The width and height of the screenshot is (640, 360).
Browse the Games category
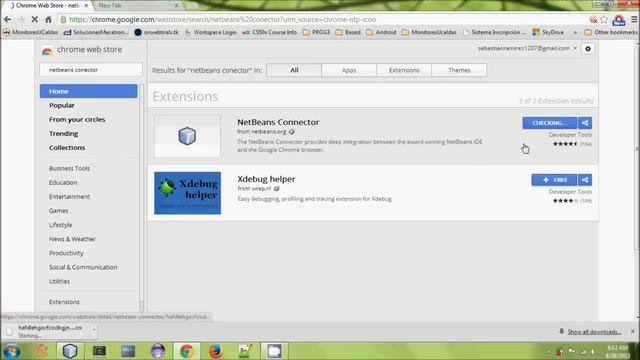click(x=58, y=211)
